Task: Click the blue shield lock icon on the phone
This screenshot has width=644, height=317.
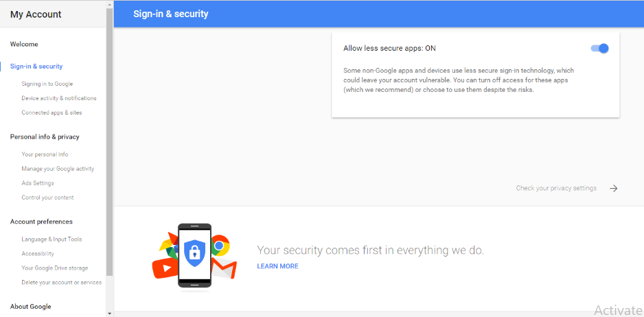Action: click(195, 253)
